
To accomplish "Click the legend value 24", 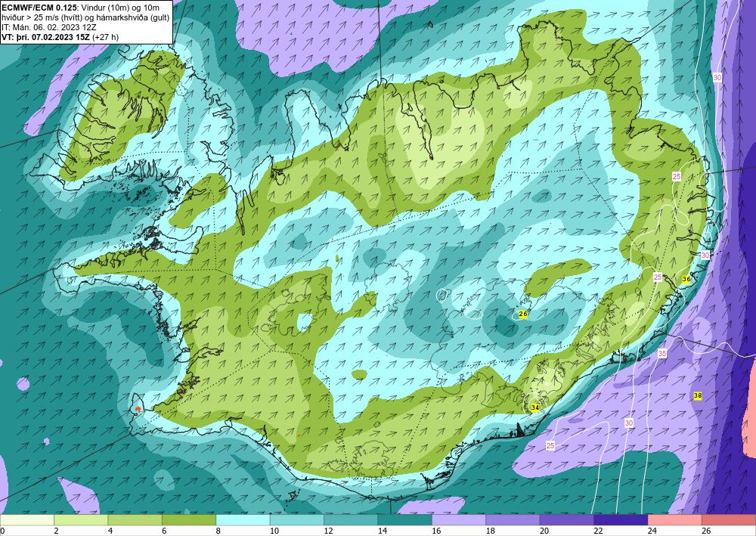I will point(652,531).
